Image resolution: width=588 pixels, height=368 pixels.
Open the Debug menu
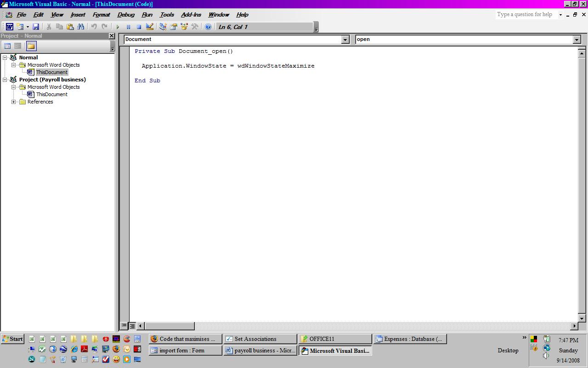tap(126, 15)
